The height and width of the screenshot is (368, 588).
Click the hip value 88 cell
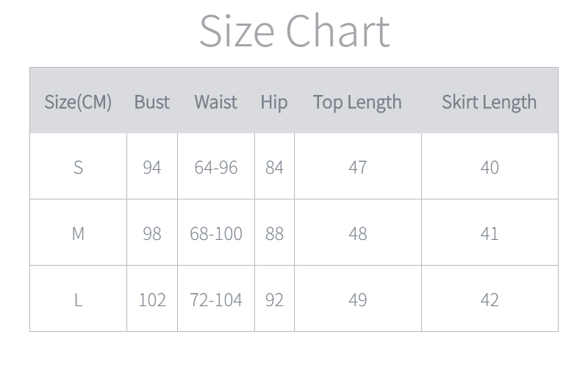[x=274, y=233]
